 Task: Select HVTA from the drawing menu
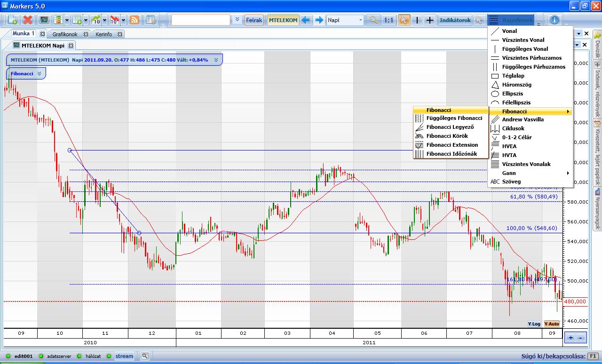click(531, 155)
